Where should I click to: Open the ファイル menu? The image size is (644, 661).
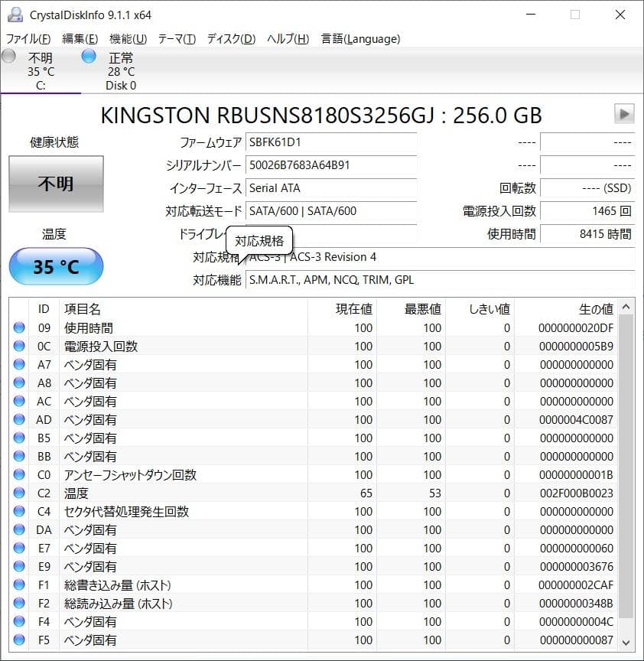tap(22, 38)
